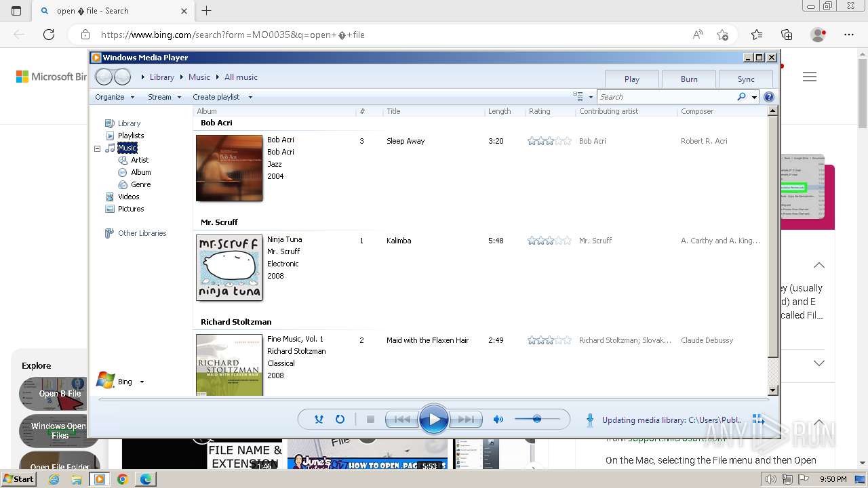The width and height of the screenshot is (868, 488).
Task: Open the View options icon
Action: pyautogui.click(x=578, y=97)
